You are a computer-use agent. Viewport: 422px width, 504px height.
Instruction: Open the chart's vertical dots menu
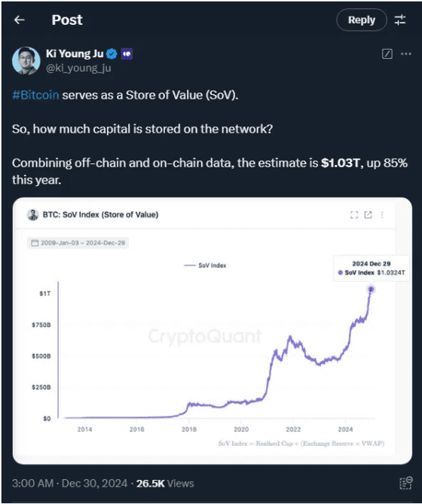(382, 215)
